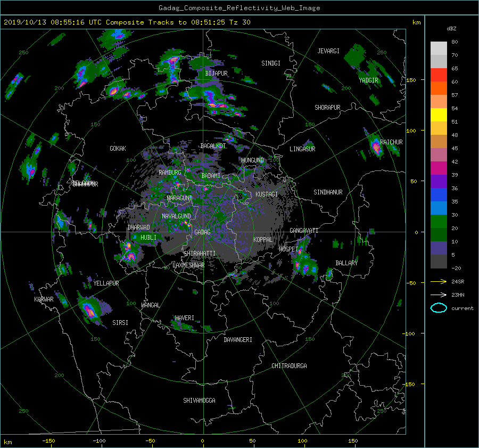
Task: Click the -150 km bottom axis tick
Action: pyautogui.click(x=48, y=441)
